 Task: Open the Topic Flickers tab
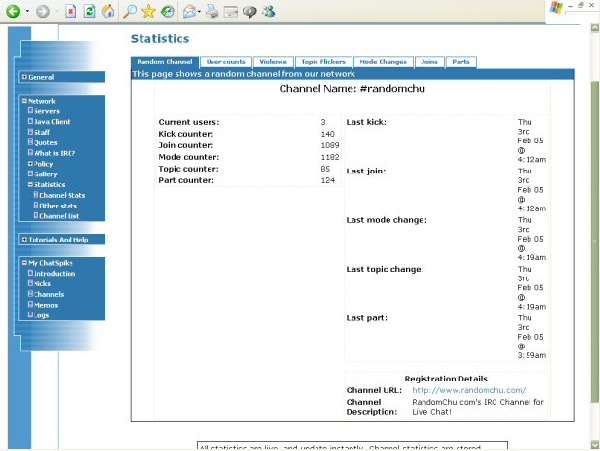[x=323, y=62]
